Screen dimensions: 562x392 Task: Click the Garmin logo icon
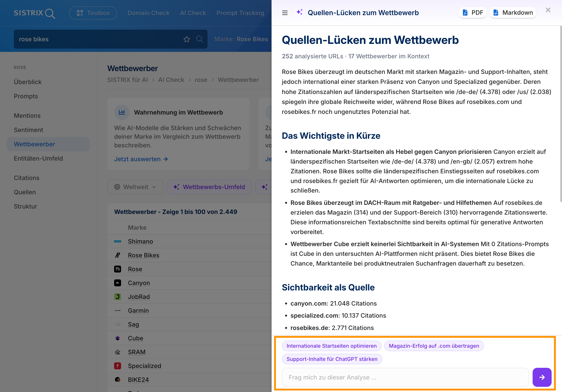(118, 311)
